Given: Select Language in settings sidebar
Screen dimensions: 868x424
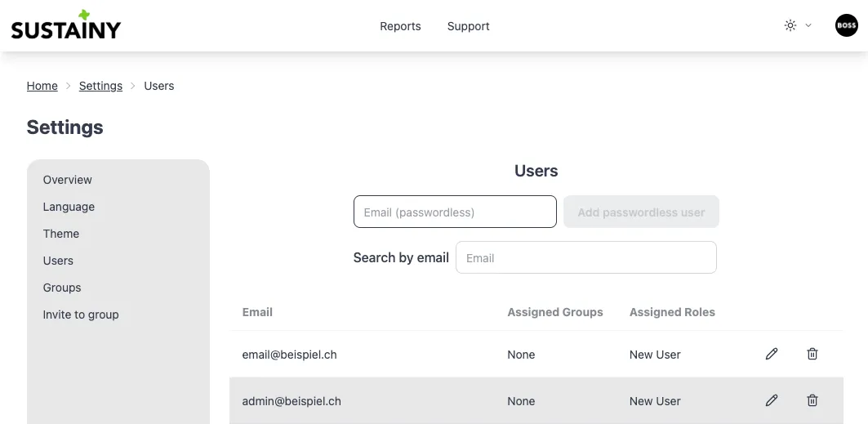Looking at the screenshot, I should (x=69, y=207).
